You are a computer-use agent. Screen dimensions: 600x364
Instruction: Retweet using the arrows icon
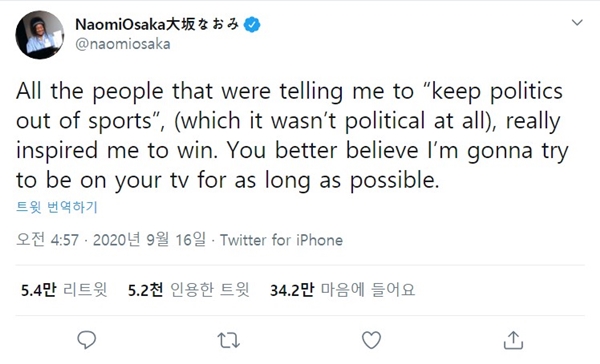point(228,340)
